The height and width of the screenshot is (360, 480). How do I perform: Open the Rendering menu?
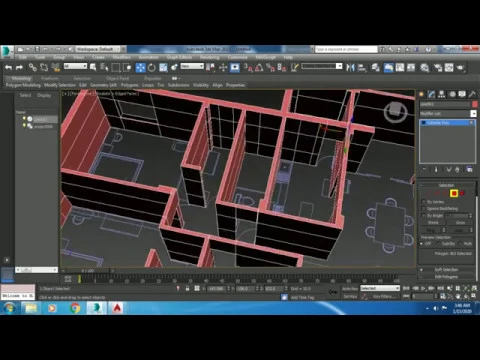click(209, 57)
